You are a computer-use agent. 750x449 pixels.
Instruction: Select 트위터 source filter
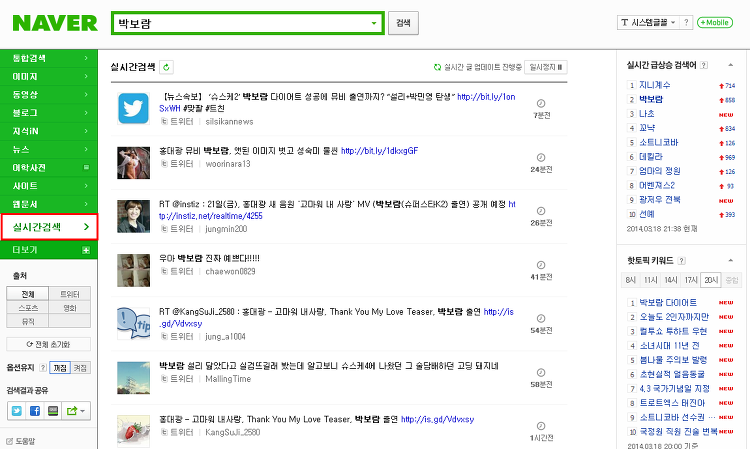[x=70, y=294]
